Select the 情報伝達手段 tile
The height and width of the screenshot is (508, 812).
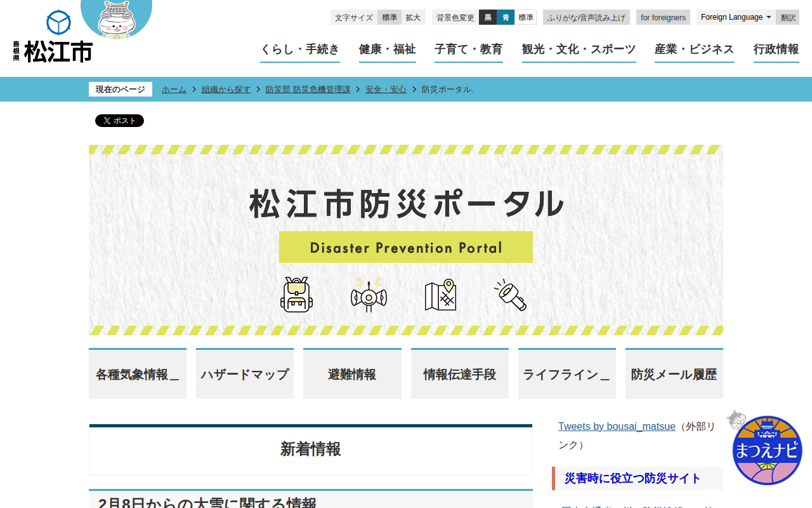(x=460, y=373)
